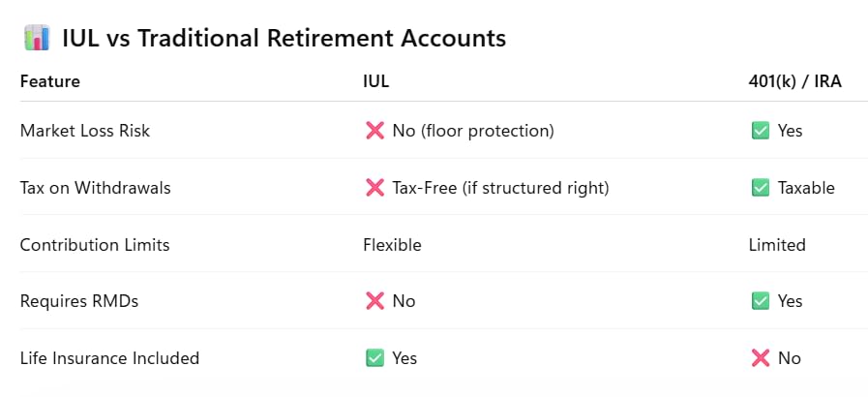Click the green checkmark in 401(k) Requires RMDs row
The height and width of the screenshot is (397, 868).
760,301
